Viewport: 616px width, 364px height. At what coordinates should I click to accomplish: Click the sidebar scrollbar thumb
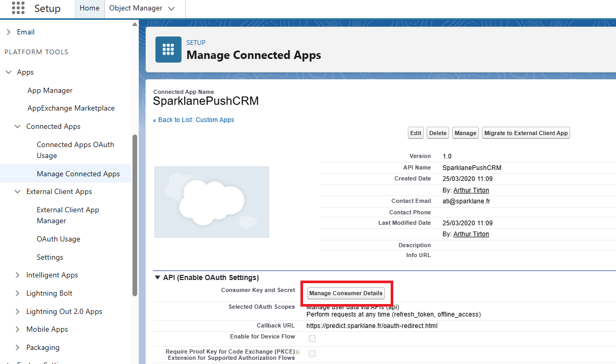point(135,215)
